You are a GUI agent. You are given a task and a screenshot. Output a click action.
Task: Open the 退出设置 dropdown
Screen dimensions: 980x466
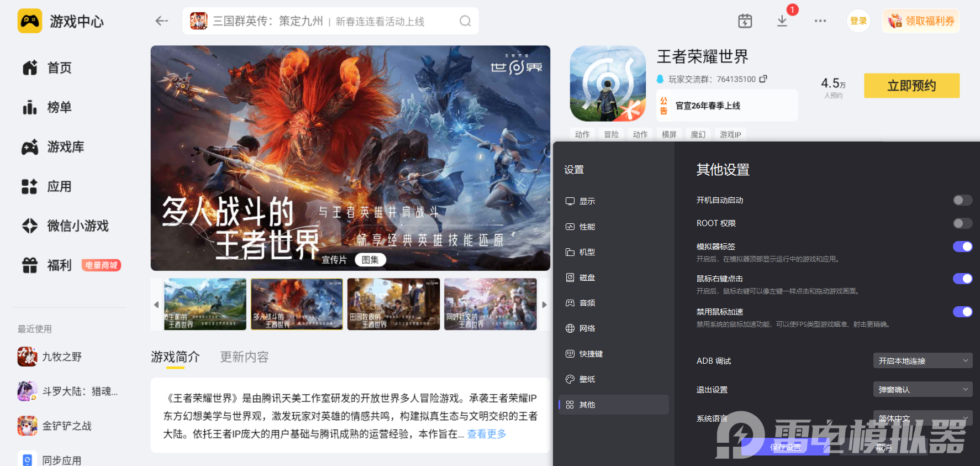923,389
